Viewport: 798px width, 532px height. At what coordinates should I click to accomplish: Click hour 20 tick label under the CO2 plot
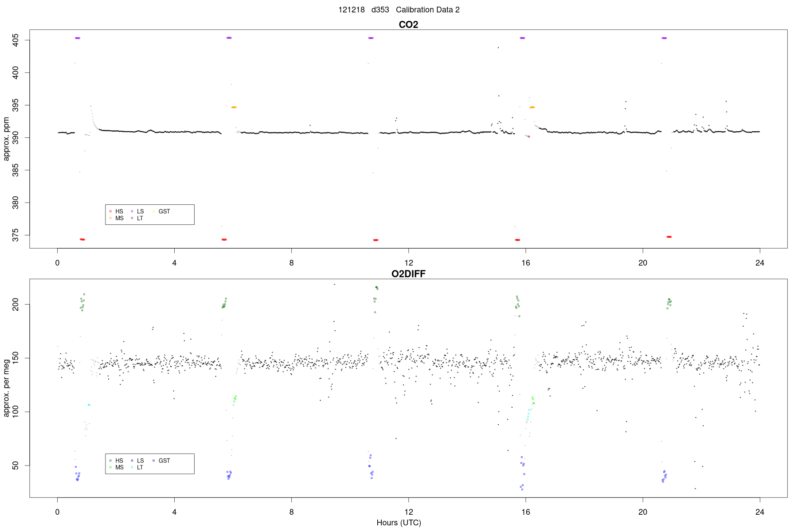[643, 263]
